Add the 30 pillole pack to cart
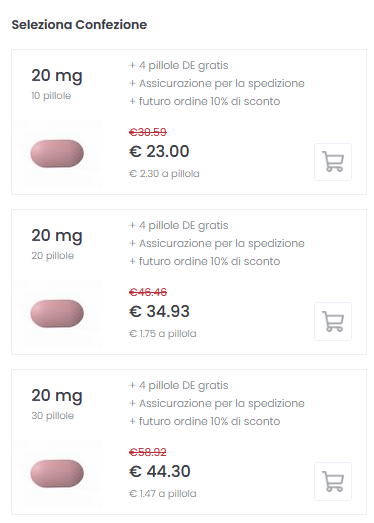 point(333,481)
